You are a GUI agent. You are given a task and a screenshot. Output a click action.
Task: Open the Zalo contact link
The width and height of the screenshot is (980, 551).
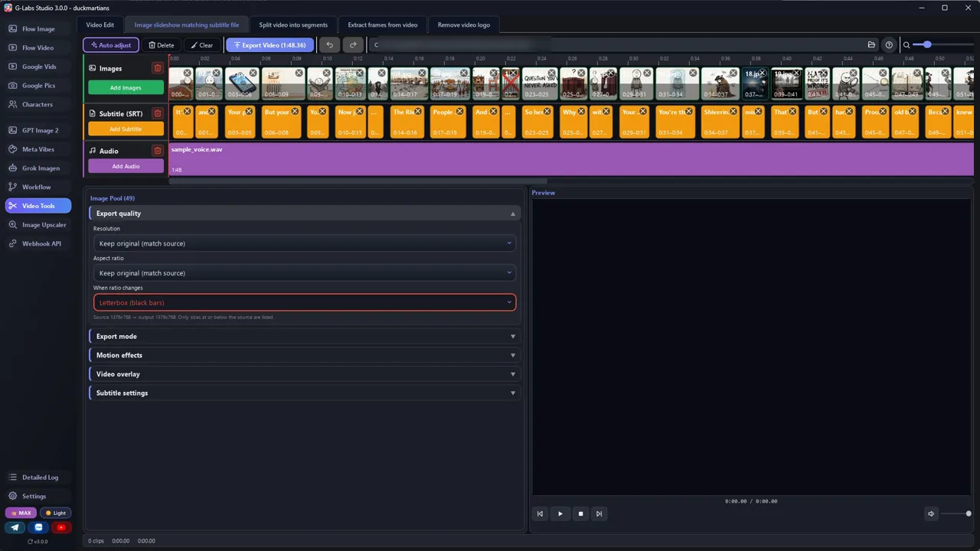tap(39, 527)
